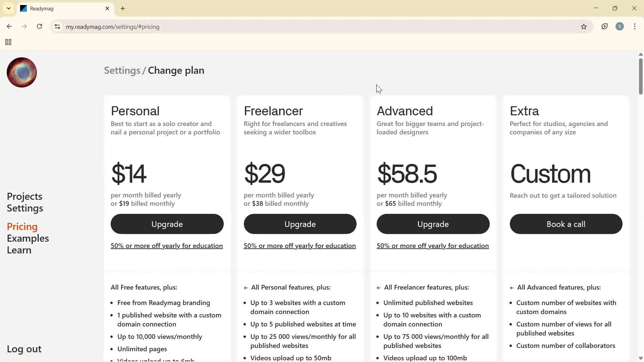
Task: Upgrade to the Personal plan
Action: click(x=167, y=224)
